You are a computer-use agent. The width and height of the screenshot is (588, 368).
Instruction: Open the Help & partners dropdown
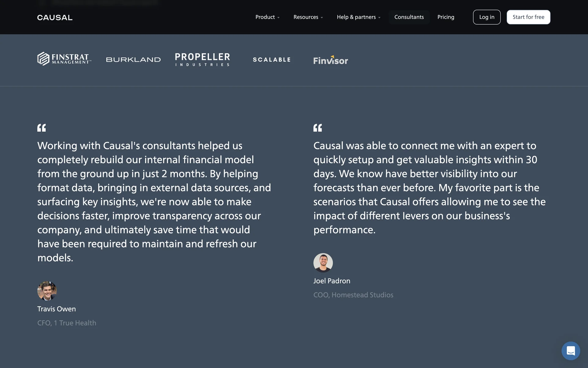pyautogui.click(x=358, y=17)
